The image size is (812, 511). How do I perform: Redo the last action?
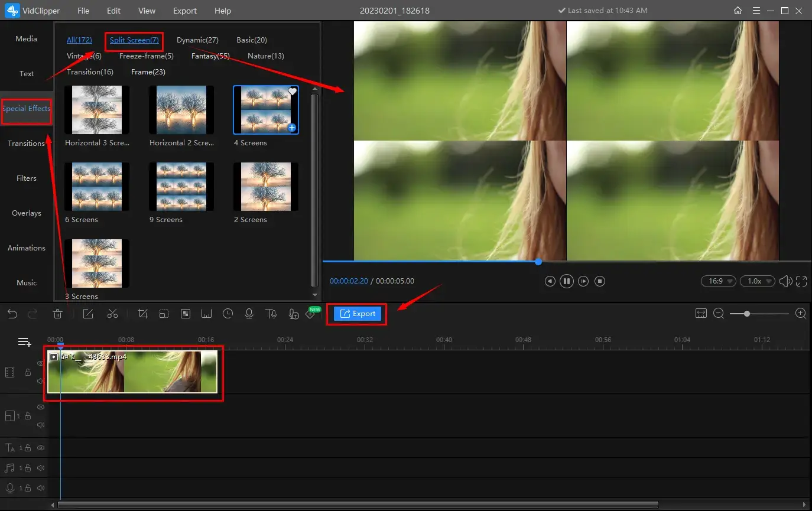click(33, 314)
